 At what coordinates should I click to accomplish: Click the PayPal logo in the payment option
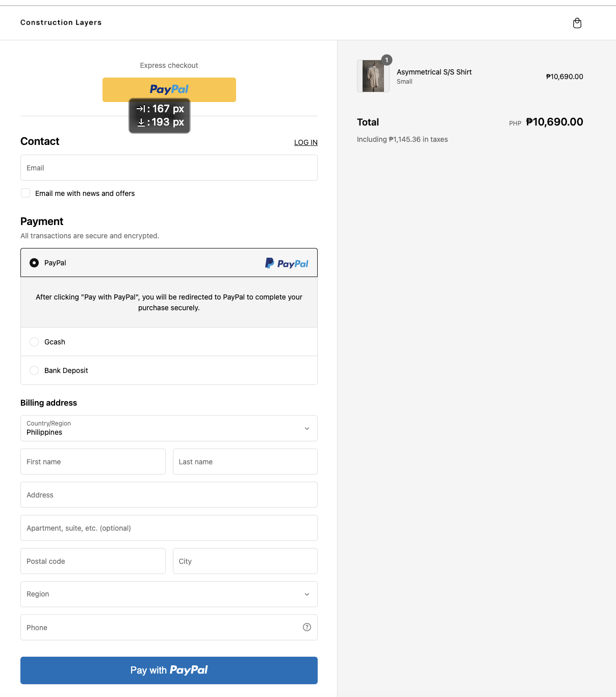point(287,263)
